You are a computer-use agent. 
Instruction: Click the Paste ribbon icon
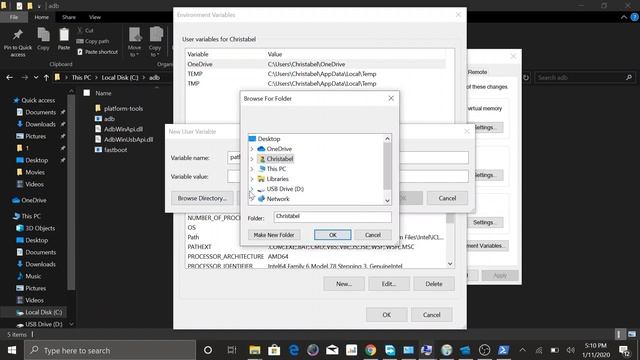pyautogui.click(x=64, y=40)
